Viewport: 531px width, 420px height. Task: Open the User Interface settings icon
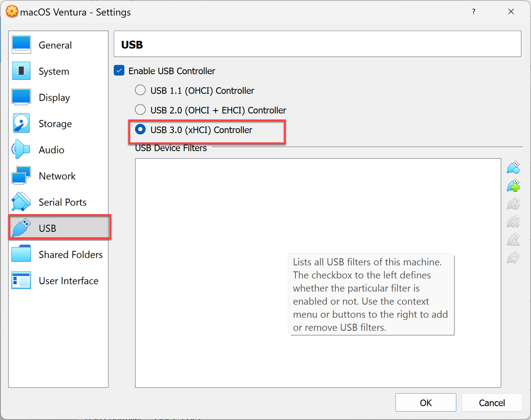pyautogui.click(x=21, y=280)
